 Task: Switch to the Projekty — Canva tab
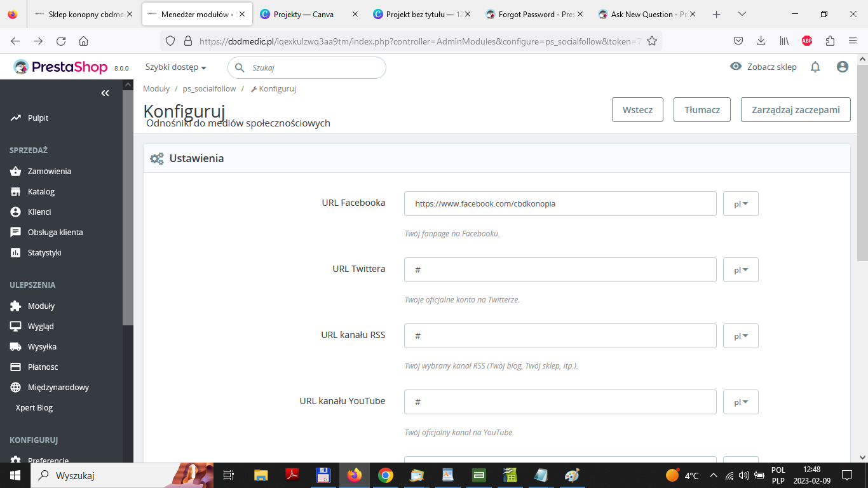coord(309,14)
